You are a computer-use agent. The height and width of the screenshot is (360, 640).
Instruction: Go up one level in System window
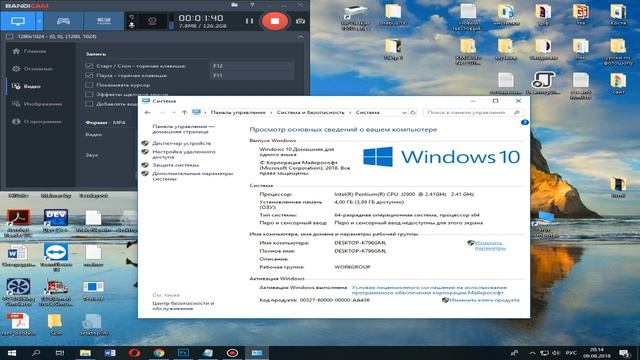184,113
